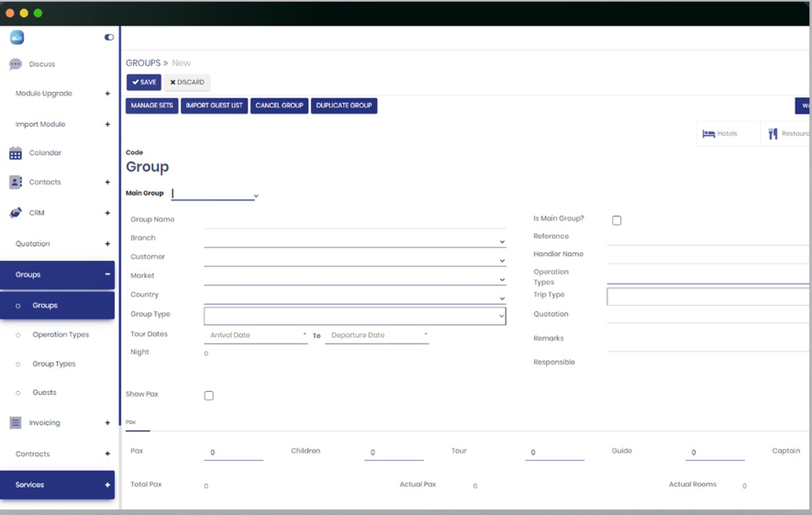Click the Quotation field on form
Image resolution: width=812 pixels, height=515 pixels.
tap(709, 316)
